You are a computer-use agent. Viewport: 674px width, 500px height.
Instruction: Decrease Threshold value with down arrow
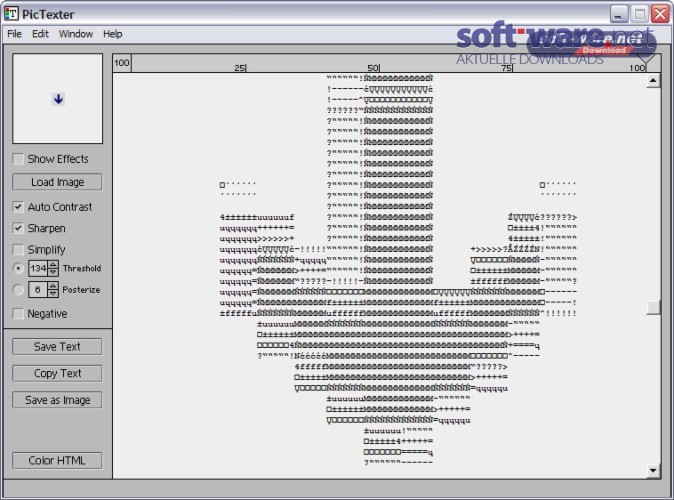pyautogui.click(x=53, y=272)
